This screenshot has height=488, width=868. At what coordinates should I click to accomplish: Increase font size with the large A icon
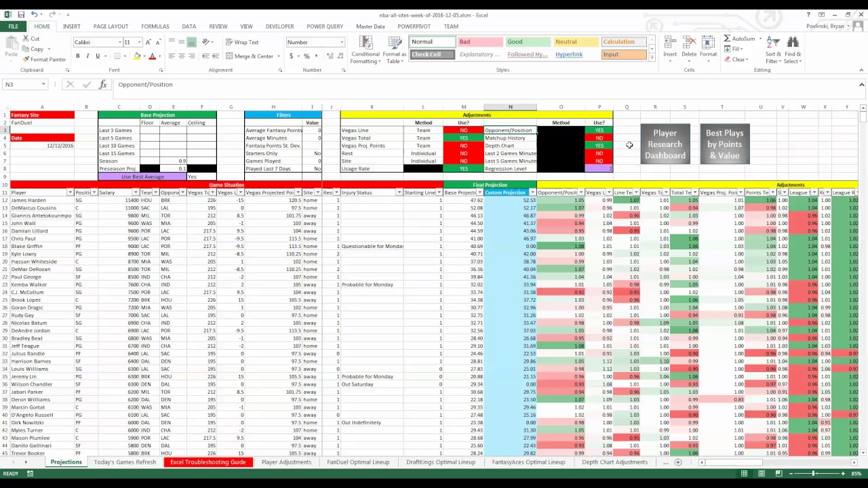click(x=149, y=42)
